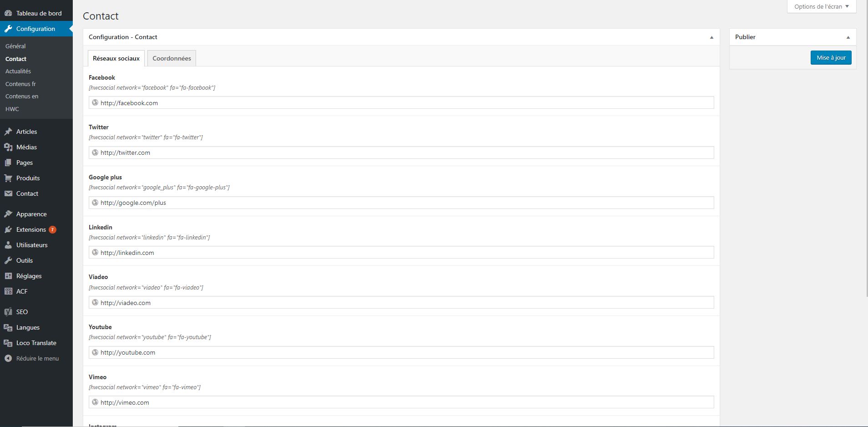Open the SEO Yoast icon
The height and width of the screenshot is (427, 868).
point(8,312)
